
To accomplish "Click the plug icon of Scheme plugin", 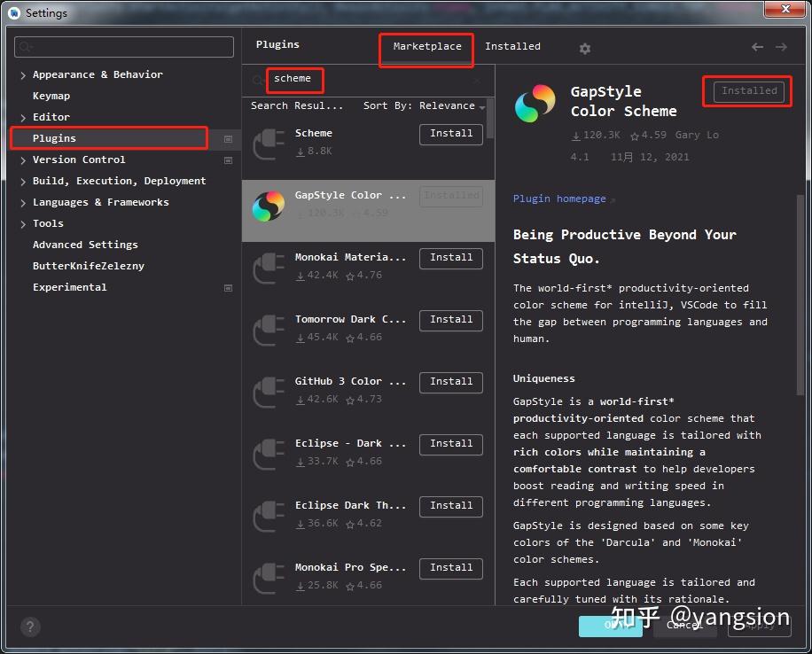I will pos(269,144).
